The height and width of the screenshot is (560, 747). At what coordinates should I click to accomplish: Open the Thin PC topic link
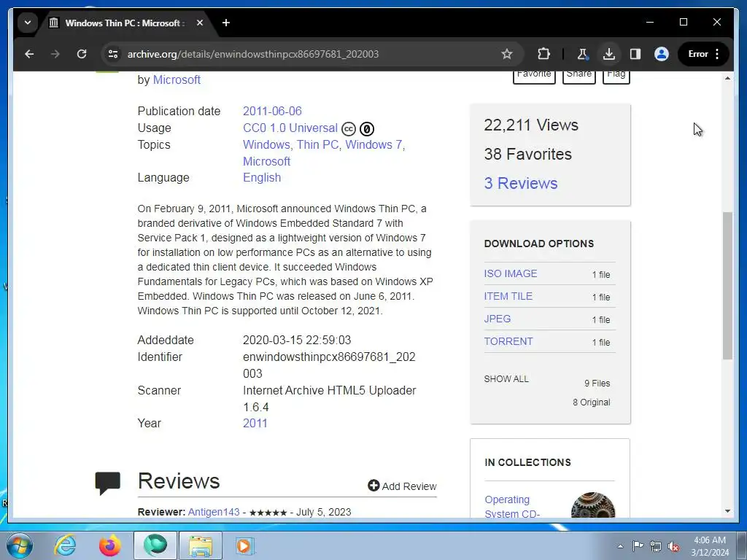318,145
